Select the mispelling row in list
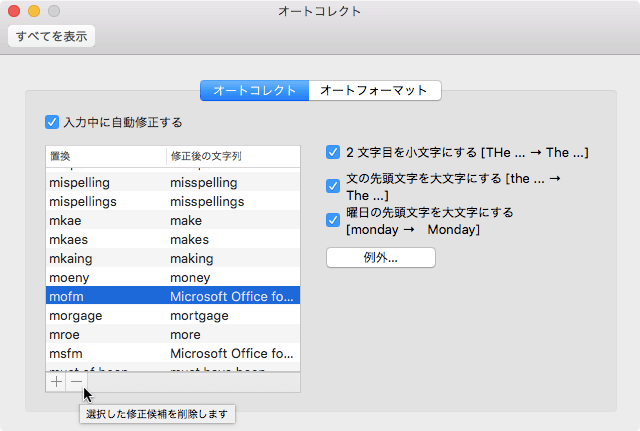The width and height of the screenshot is (640, 431). pos(173,183)
